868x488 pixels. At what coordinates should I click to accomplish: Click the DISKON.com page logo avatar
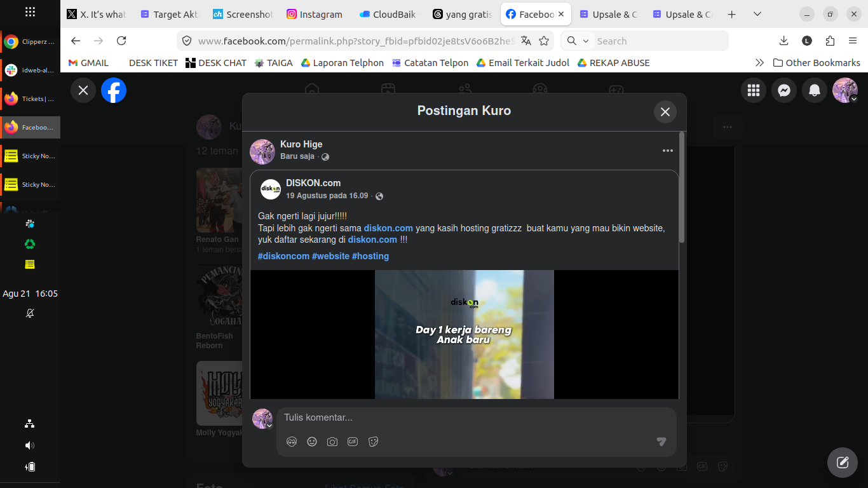271,189
